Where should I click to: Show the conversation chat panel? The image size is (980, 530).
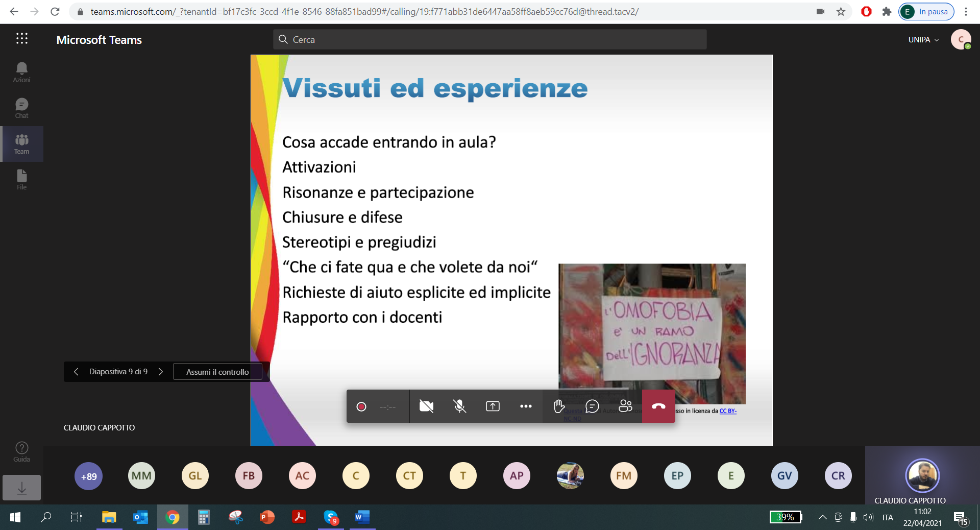coord(592,406)
